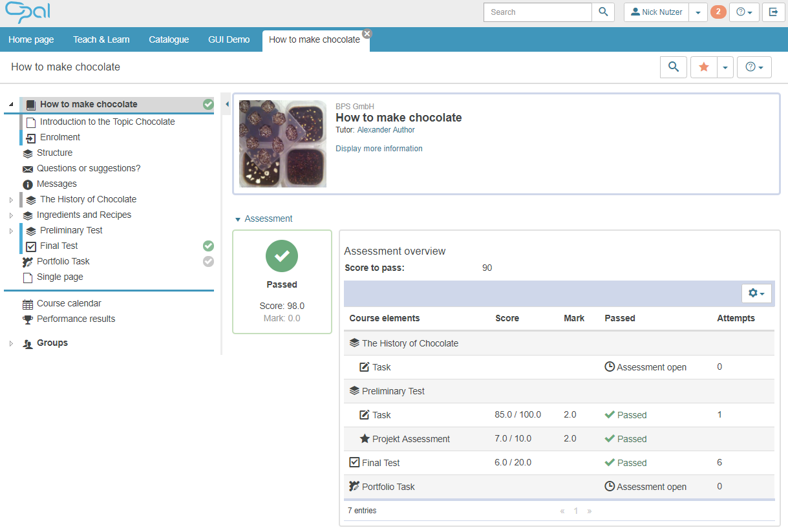Close the How to make chocolate tab

click(367, 34)
